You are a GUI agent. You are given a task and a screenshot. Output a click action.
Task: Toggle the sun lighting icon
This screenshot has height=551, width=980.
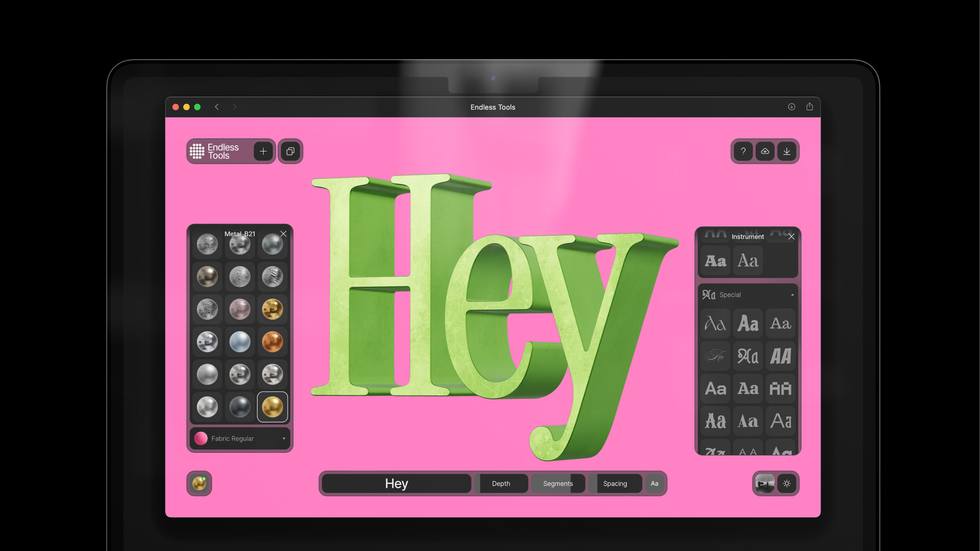[787, 483]
